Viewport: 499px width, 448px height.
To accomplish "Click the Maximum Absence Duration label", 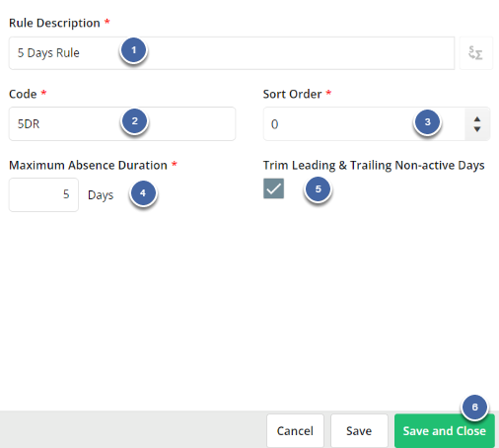I will [x=88, y=165].
